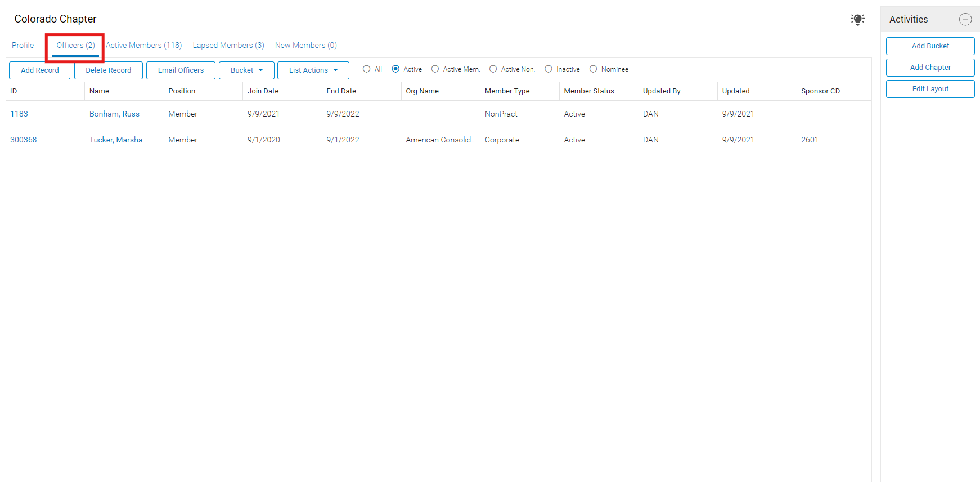Viewport: 980px width, 482px height.
Task: Open record ID 1183 link
Action: (19, 114)
